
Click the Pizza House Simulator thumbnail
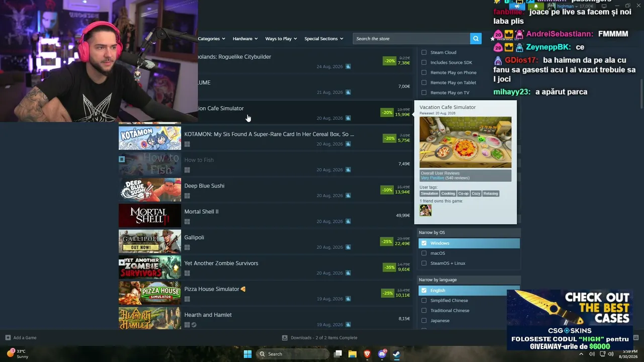[x=150, y=293]
